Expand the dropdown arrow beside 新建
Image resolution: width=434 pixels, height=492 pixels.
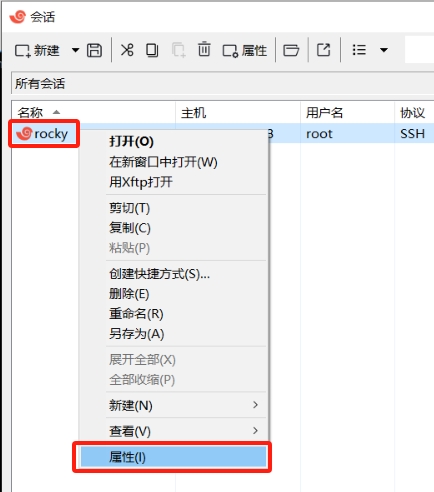coord(76,50)
